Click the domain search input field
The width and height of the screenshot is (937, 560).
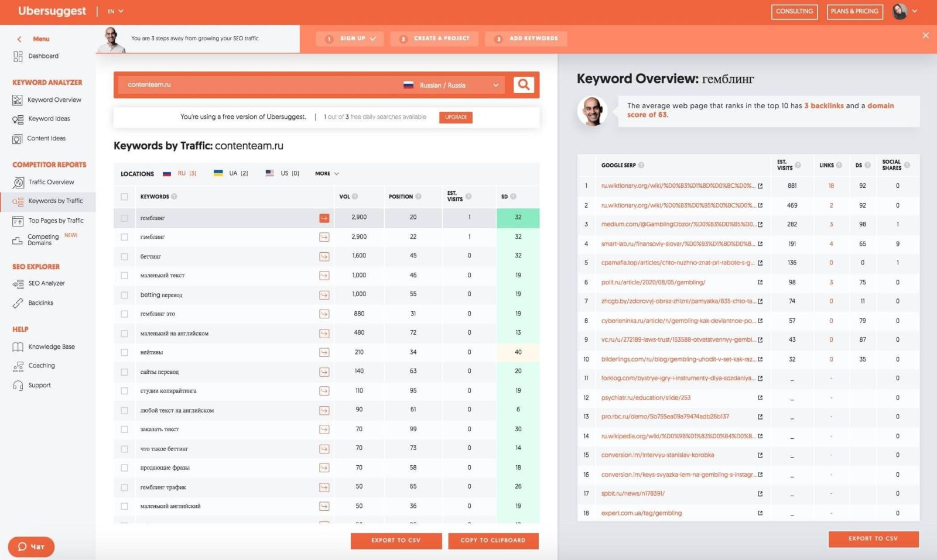(258, 85)
